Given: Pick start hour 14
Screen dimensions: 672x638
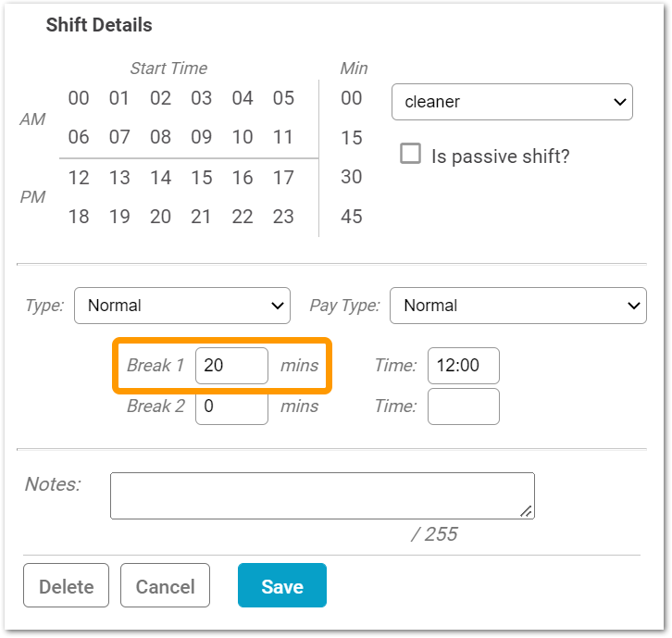Looking at the screenshot, I should [161, 178].
